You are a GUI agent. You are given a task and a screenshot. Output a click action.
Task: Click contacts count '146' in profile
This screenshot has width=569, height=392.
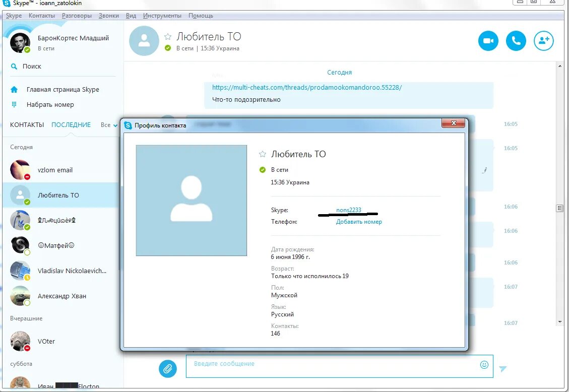(x=275, y=334)
